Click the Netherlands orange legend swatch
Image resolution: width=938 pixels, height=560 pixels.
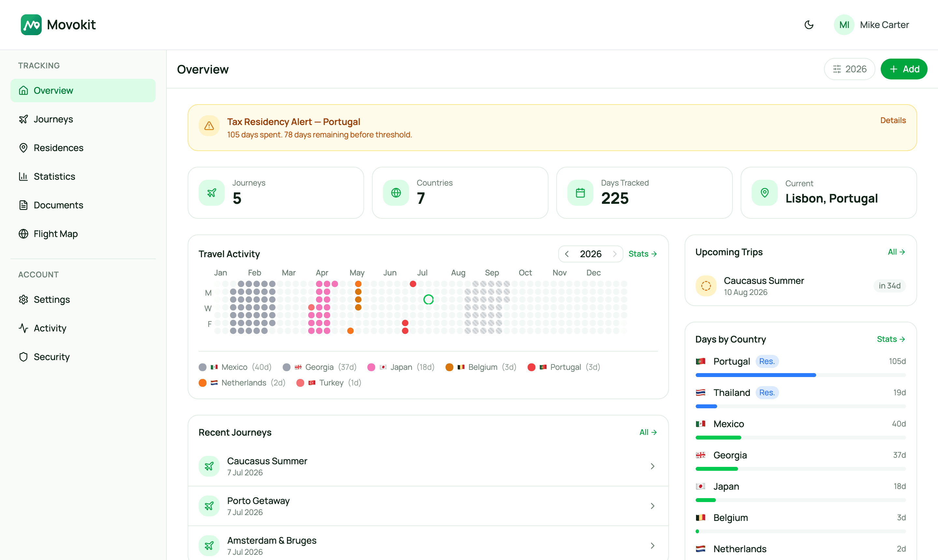click(x=203, y=383)
